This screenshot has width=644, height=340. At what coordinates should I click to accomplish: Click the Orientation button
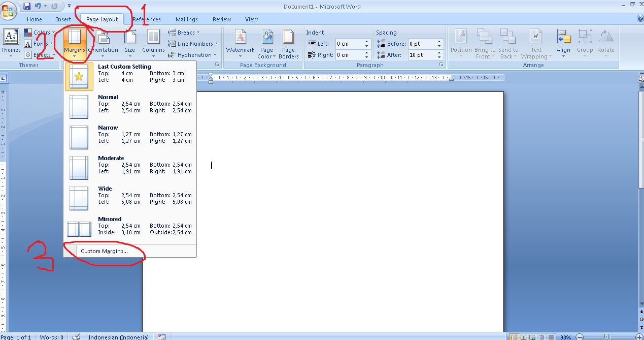pyautogui.click(x=103, y=44)
